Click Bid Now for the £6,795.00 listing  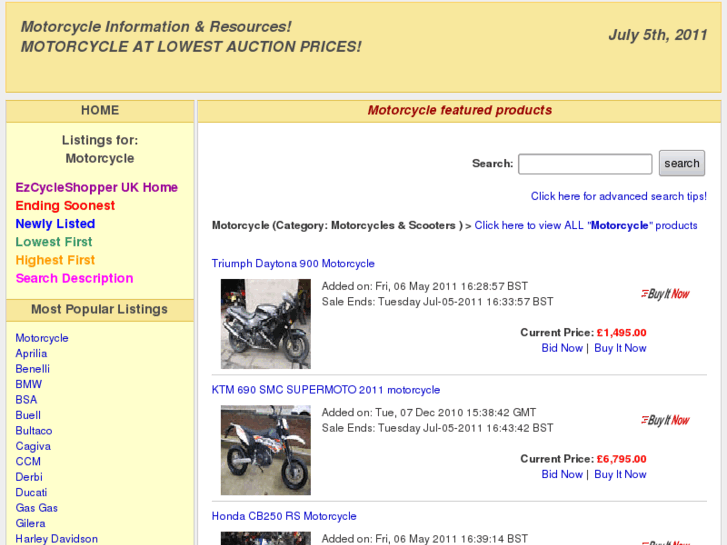(562, 474)
